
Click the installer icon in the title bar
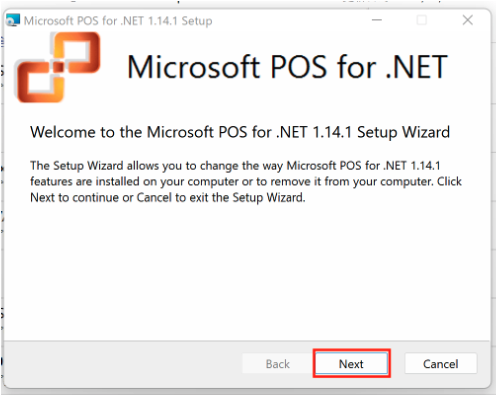13,21
